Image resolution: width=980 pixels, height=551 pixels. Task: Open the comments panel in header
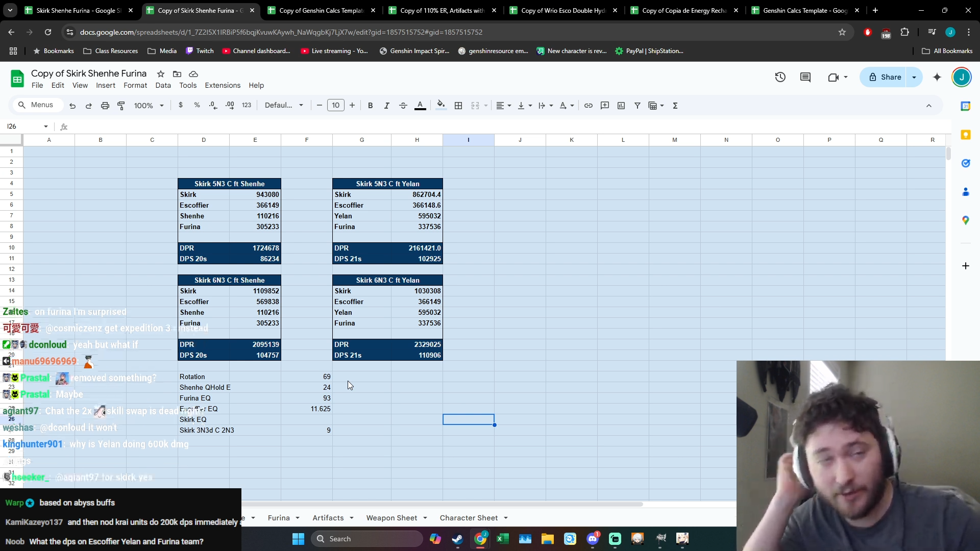(x=805, y=77)
